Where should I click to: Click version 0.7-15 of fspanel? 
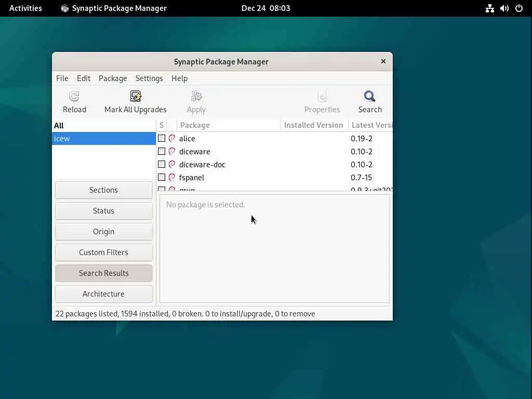click(362, 178)
